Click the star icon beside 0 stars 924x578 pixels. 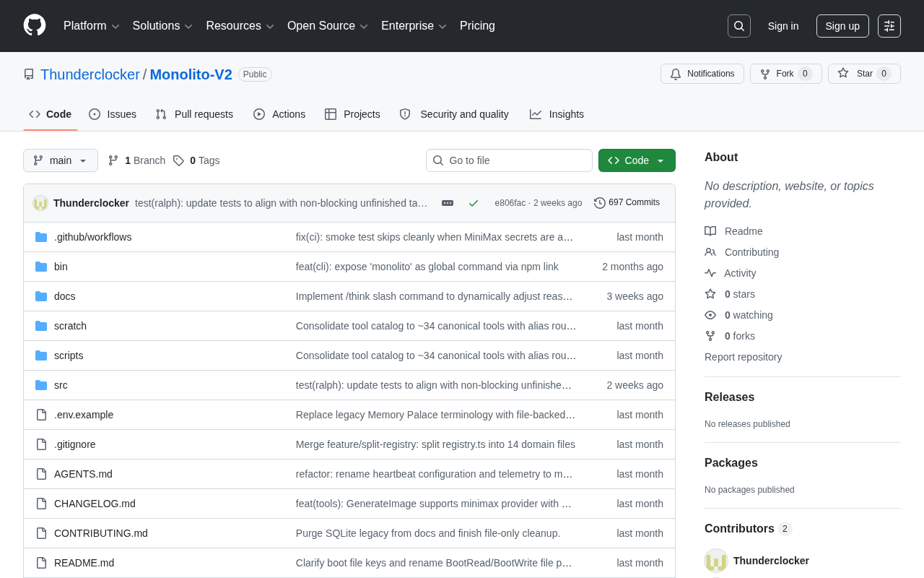coord(710,294)
